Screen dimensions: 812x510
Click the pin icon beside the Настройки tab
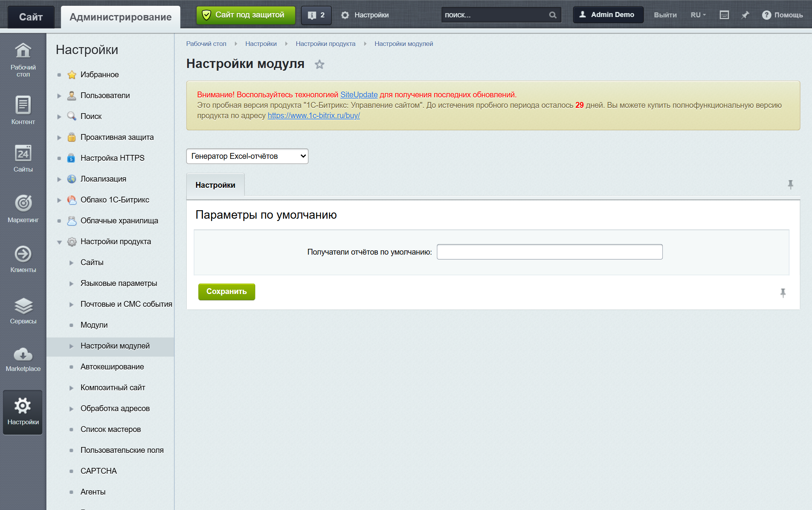click(x=790, y=185)
